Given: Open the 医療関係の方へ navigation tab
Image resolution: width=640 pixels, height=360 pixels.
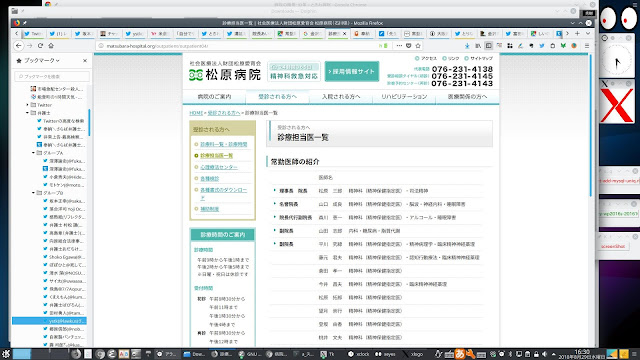Looking at the screenshot, I should point(467,97).
